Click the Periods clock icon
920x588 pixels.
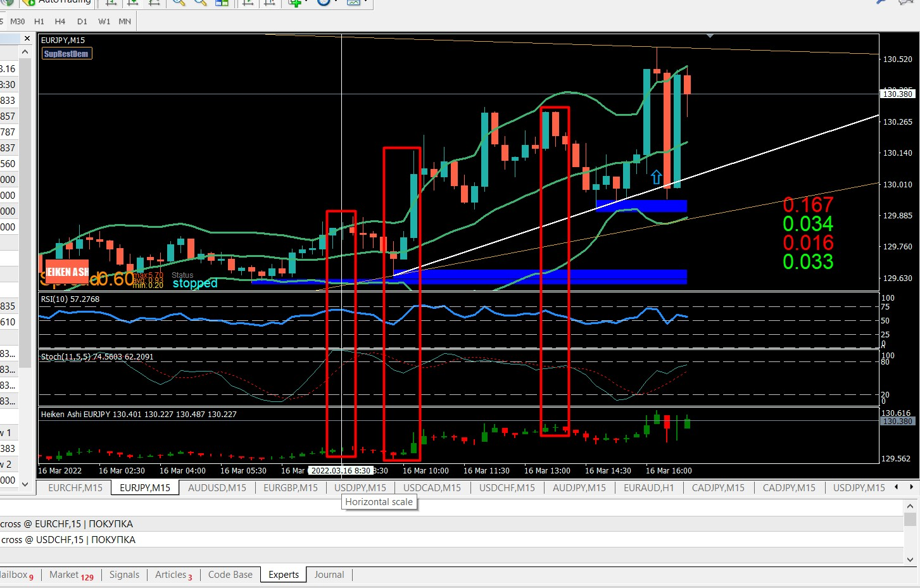point(323,3)
